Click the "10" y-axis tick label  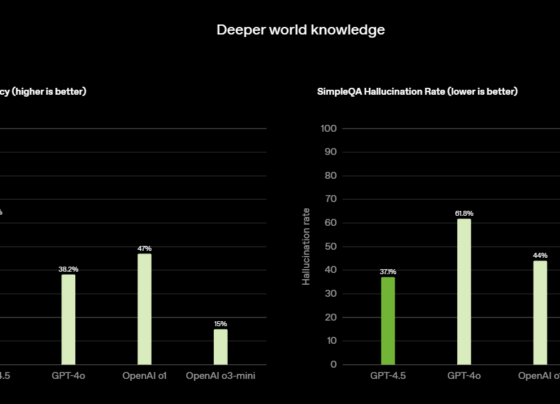click(x=331, y=341)
